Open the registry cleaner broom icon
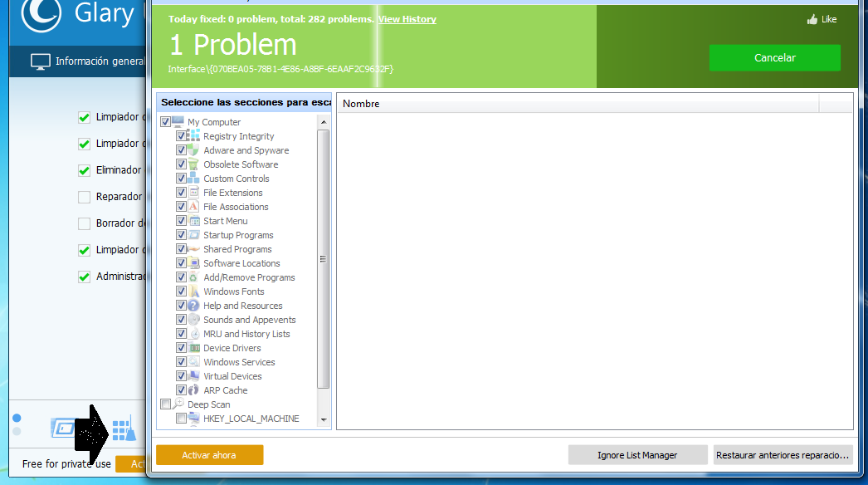The width and height of the screenshot is (868, 485). click(124, 429)
